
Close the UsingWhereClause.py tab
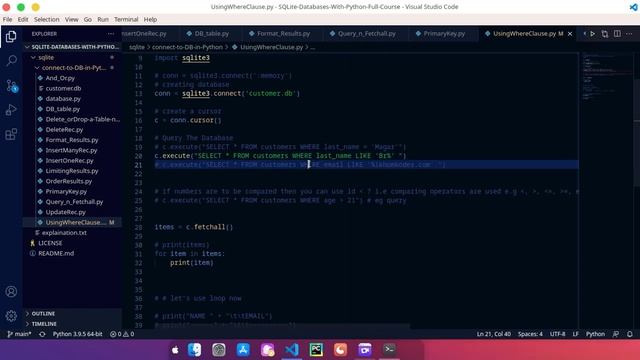click(570, 34)
